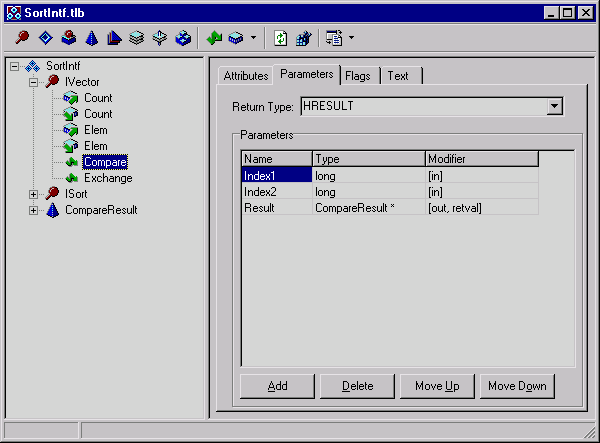Click the New Interface toolbar icon

pyautogui.click(x=23, y=39)
